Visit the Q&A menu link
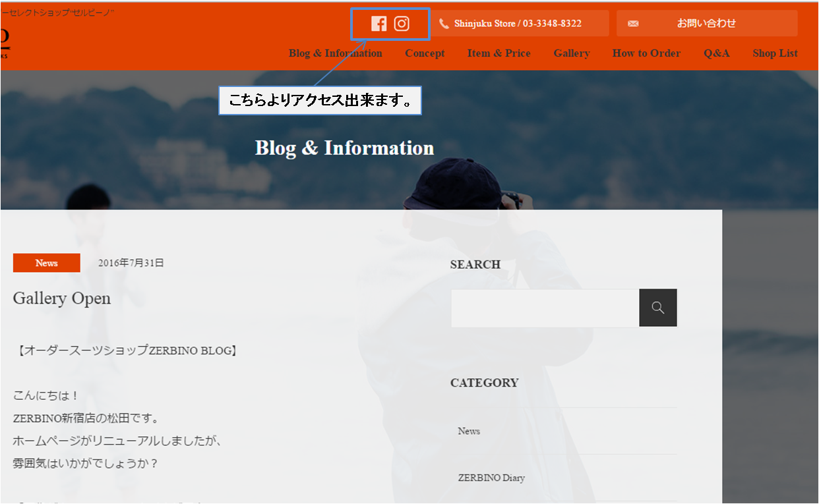 pos(716,53)
